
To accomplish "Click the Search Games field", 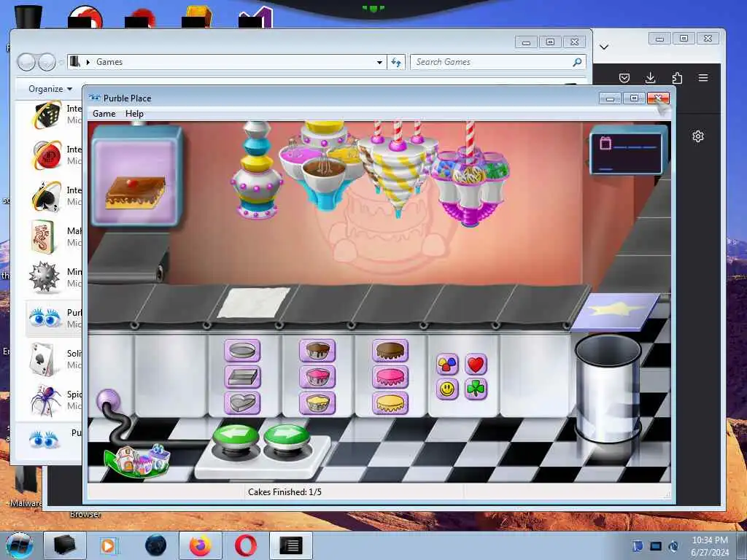I will [498, 62].
